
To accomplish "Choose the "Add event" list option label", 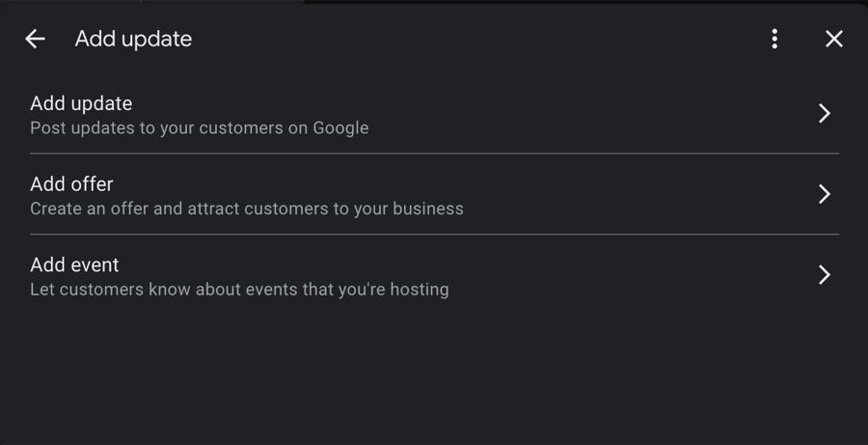I will coord(74,264).
